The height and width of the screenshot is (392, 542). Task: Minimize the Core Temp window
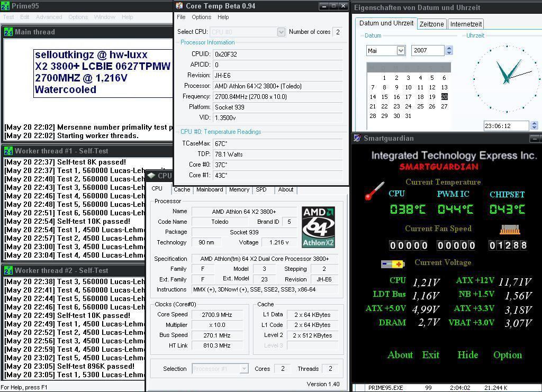point(324,6)
